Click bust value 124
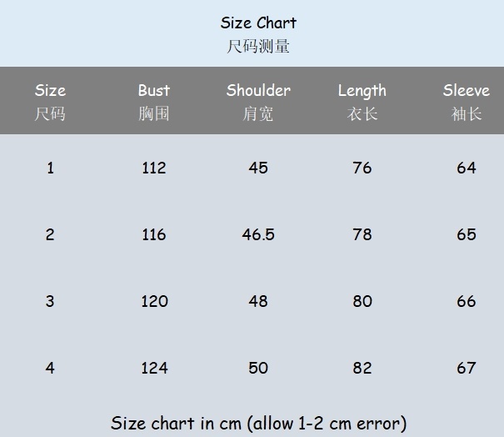This screenshot has width=504, height=437. point(154,368)
